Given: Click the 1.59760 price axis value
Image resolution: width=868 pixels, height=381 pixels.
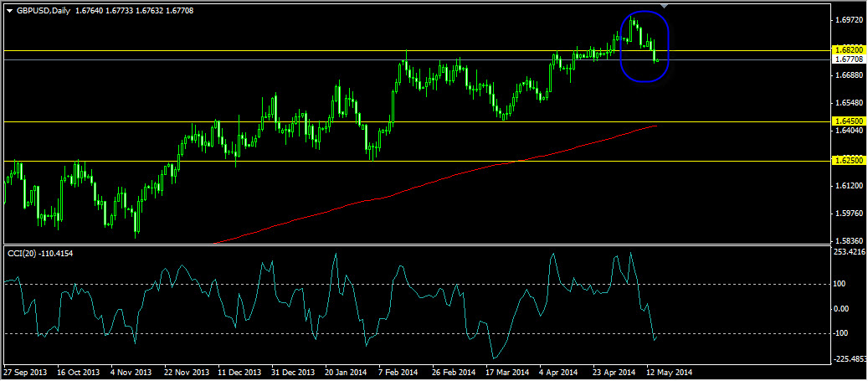Looking at the screenshot, I should tap(850, 214).
